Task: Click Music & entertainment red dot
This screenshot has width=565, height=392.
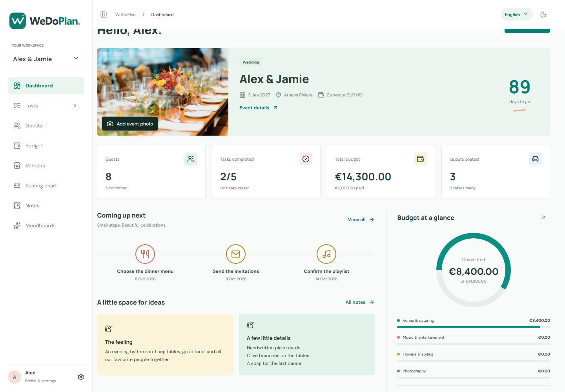Action: tap(399, 338)
